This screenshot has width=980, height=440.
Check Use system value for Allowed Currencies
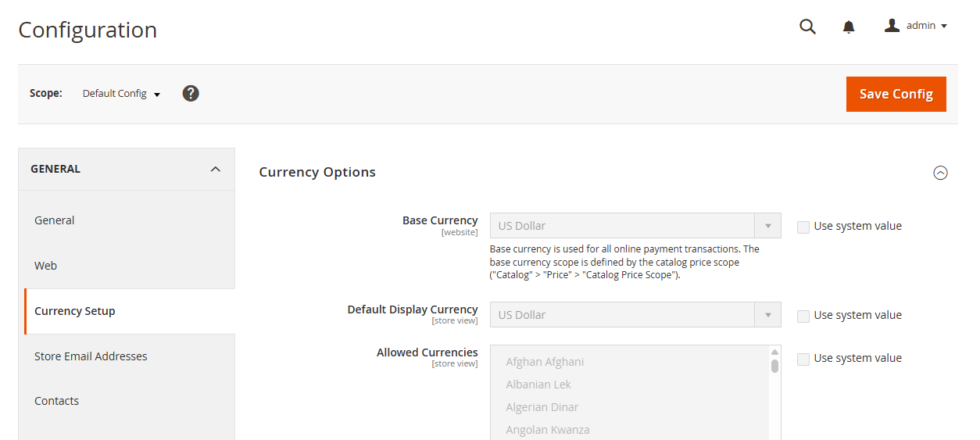[x=803, y=359]
